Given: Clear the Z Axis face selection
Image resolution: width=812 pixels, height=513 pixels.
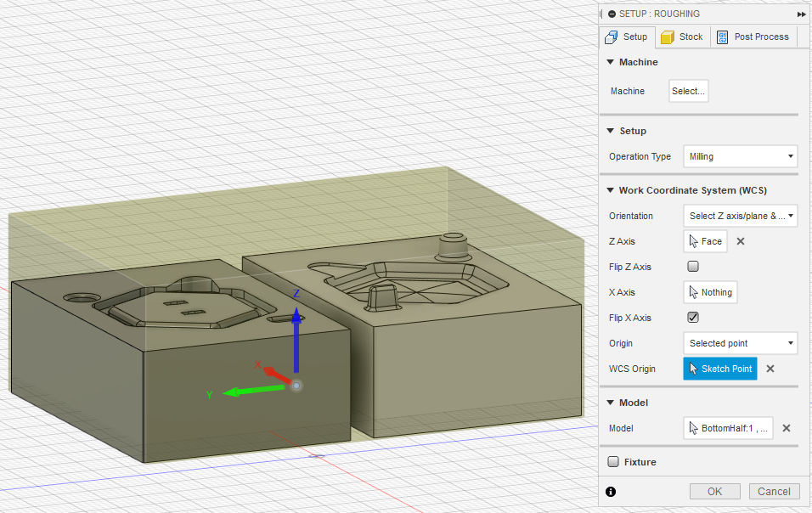Looking at the screenshot, I should click(741, 241).
